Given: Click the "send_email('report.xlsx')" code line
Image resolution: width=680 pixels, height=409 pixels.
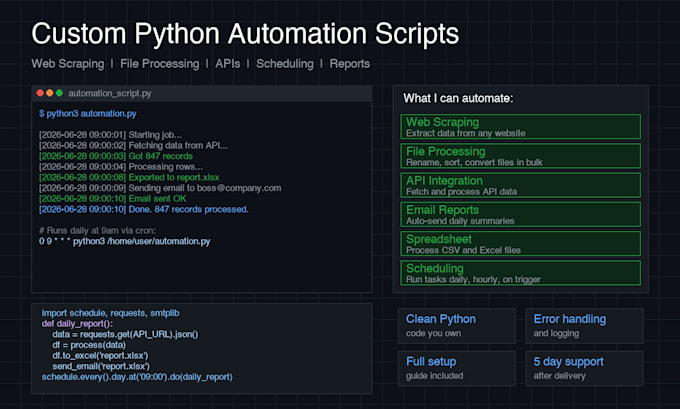Looking at the screenshot, I should point(101,366).
